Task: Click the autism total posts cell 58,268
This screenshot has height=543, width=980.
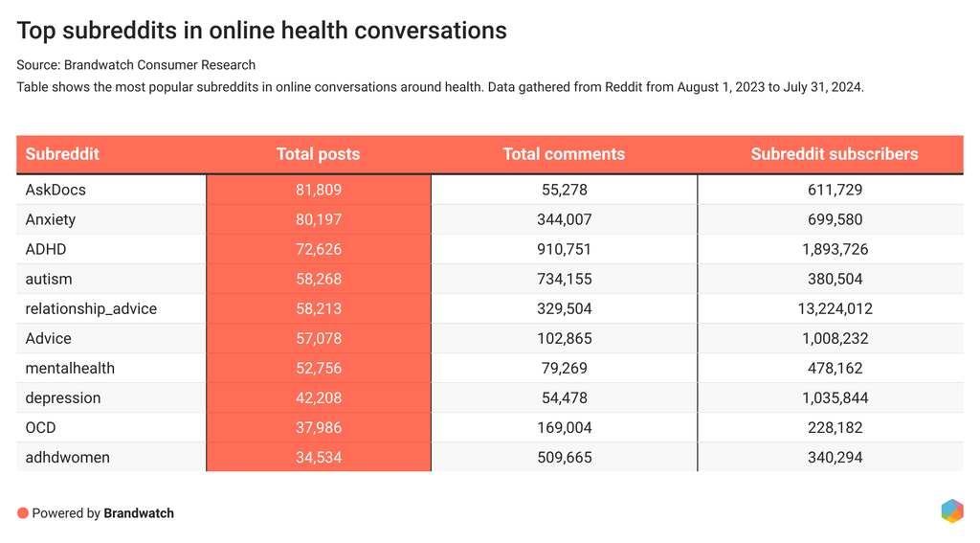Action: pyautogui.click(x=319, y=279)
